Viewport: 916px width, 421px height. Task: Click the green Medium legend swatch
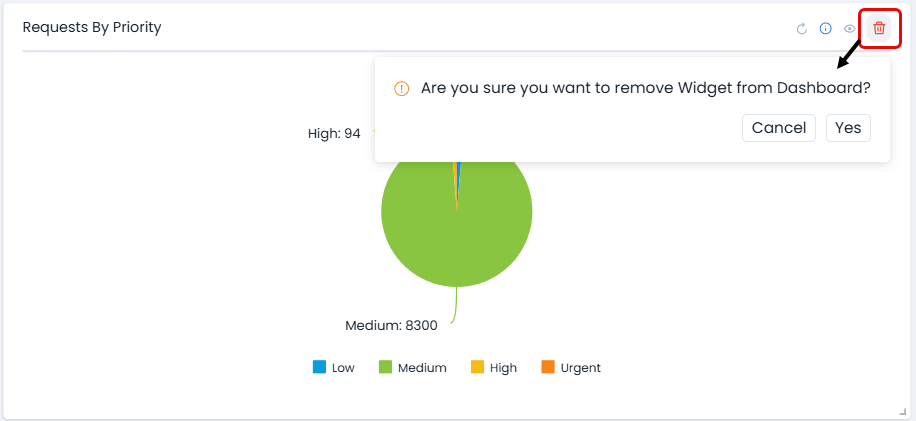pyautogui.click(x=385, y=367)
